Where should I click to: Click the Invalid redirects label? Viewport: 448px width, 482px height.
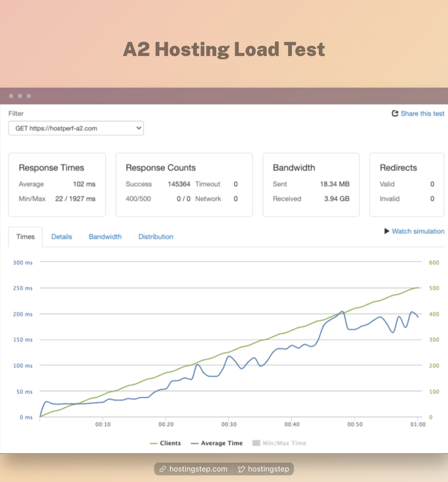tap(390, 199)
